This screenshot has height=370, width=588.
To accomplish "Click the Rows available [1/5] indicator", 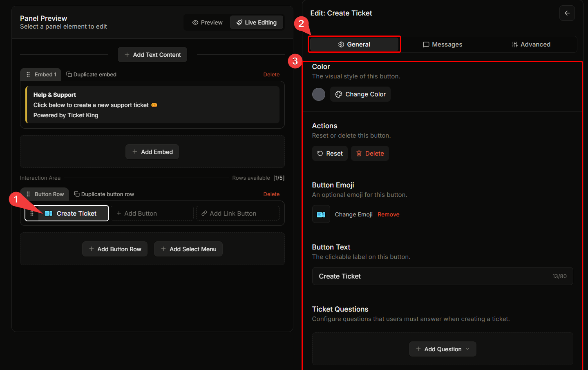I will pos(258,178).
